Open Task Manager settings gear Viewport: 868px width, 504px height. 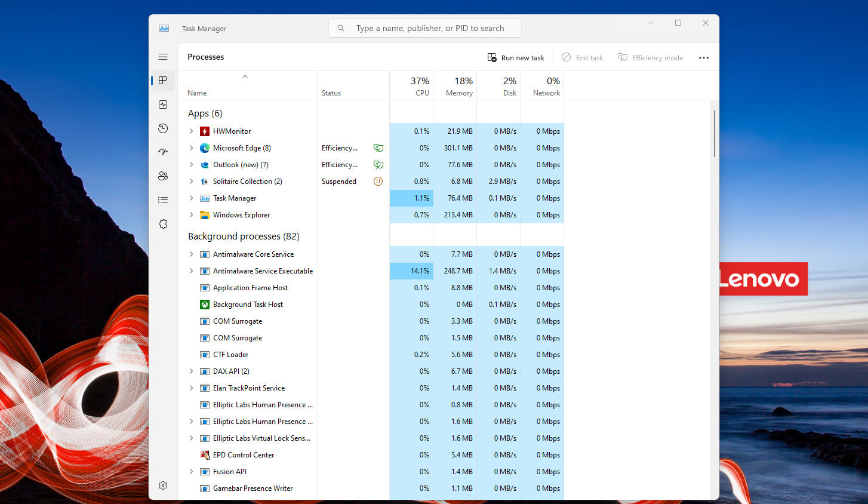[x=163, y=485]
